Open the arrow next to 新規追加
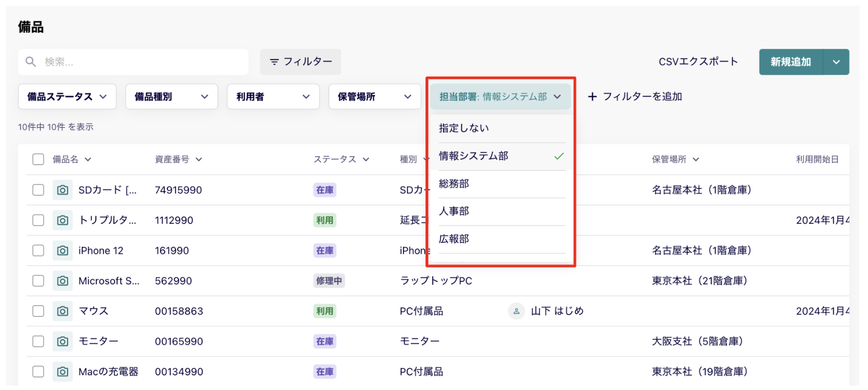Screen dimensions: 868x390 (836, 62)
